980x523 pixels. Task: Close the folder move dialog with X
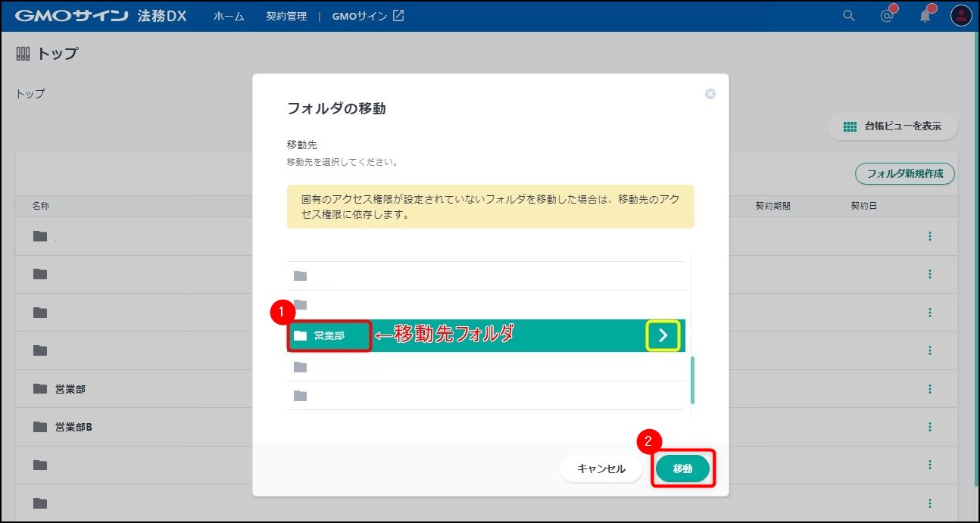click(x=710, y=94)
